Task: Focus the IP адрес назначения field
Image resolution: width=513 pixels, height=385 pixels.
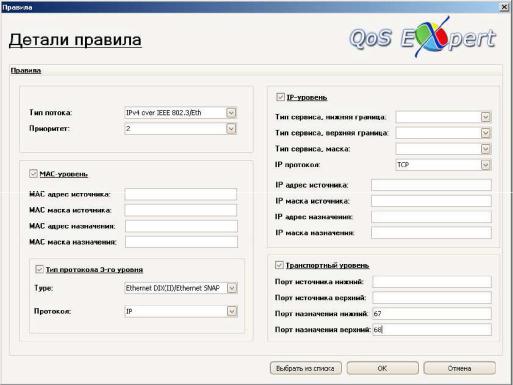Action: (431, 217)
